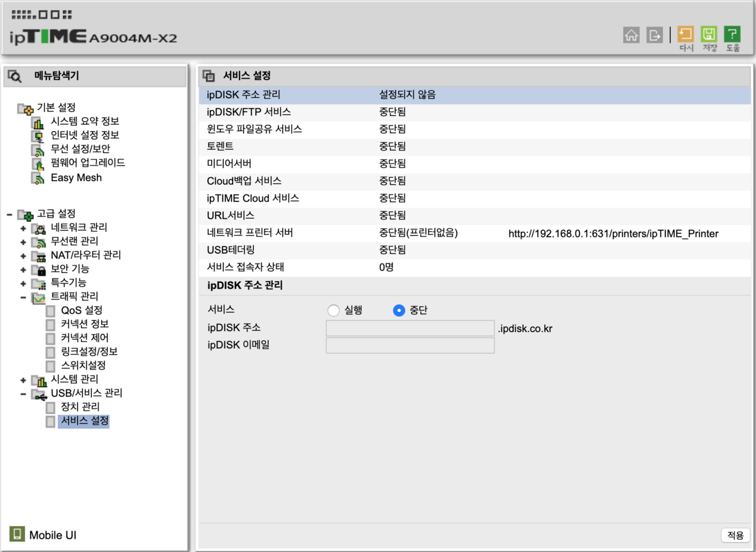Click the 적용 apply button

[x=735, y=535]
